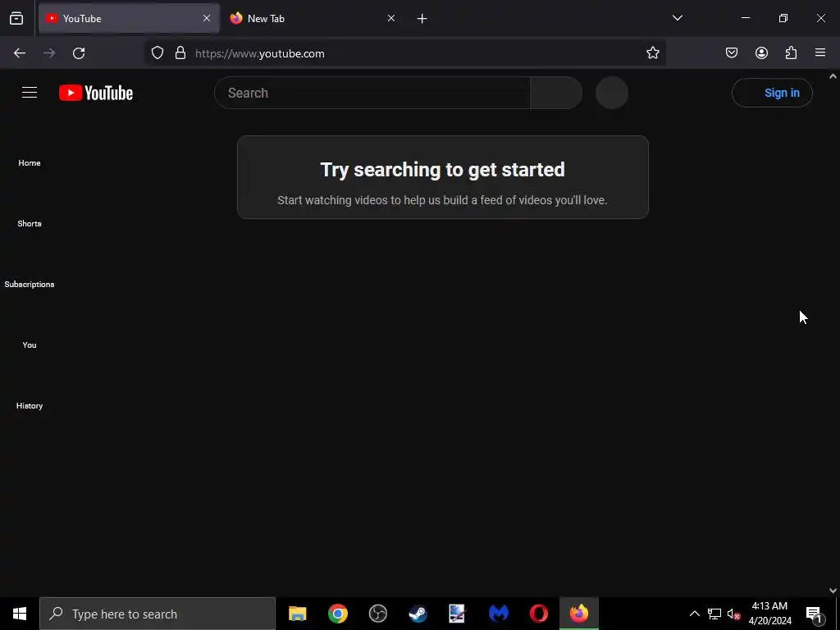Screen dimensions: 840x630
Task: Open the You section in the sidebar
Action: tap(30, 345)
